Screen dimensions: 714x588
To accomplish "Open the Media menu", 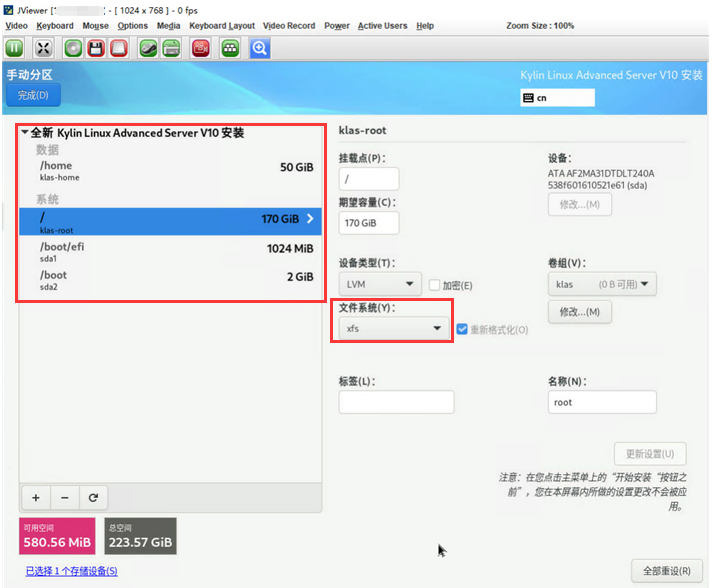I will (x=168, y=26).
